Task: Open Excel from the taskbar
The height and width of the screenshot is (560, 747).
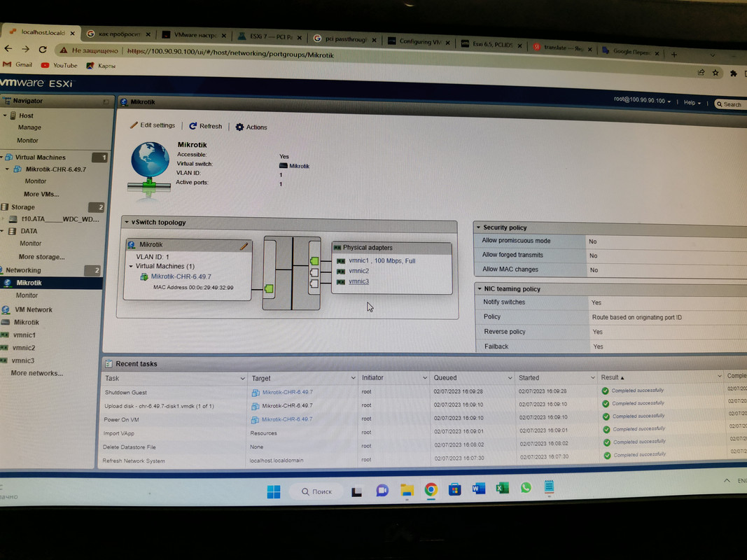Action: [502, 488]
